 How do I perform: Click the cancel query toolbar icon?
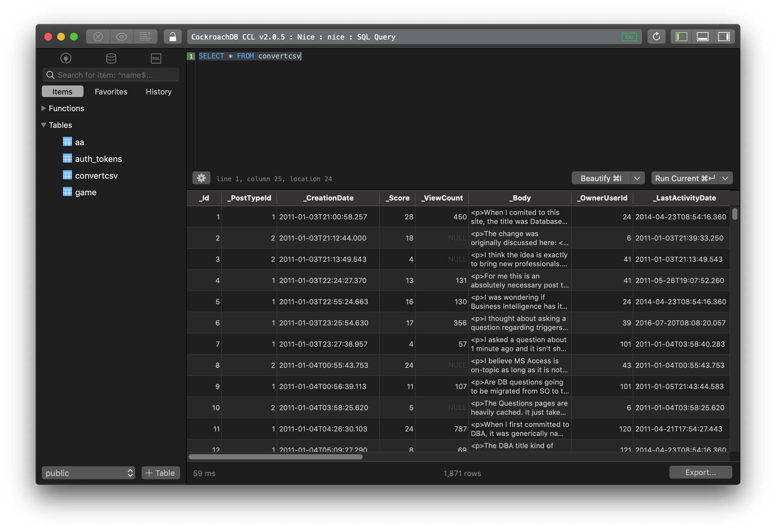(x=98, y=37)
